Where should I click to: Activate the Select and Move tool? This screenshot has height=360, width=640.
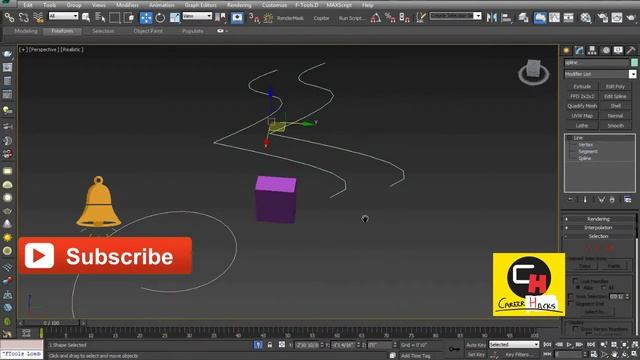pos(146,18)
